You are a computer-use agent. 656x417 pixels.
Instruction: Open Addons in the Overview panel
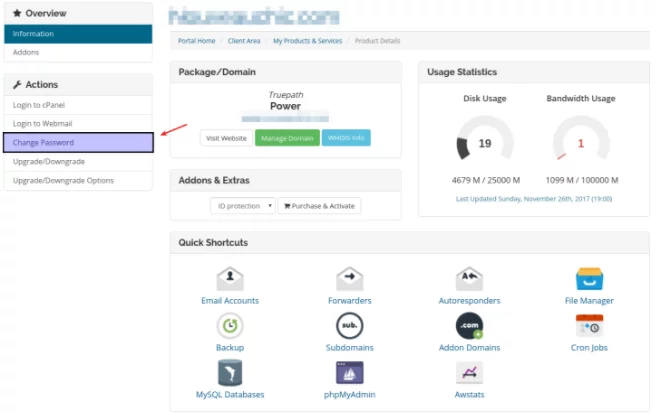point(78,52)
